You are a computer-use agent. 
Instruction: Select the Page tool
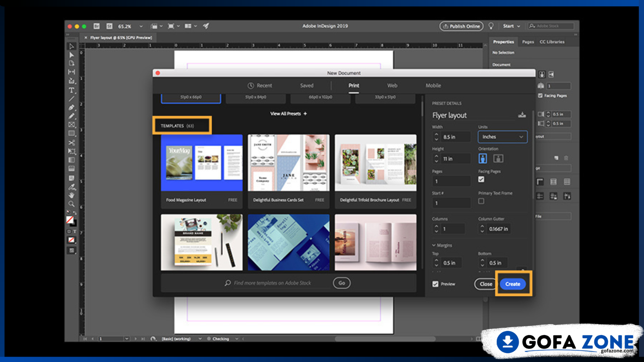click(71, 63)
